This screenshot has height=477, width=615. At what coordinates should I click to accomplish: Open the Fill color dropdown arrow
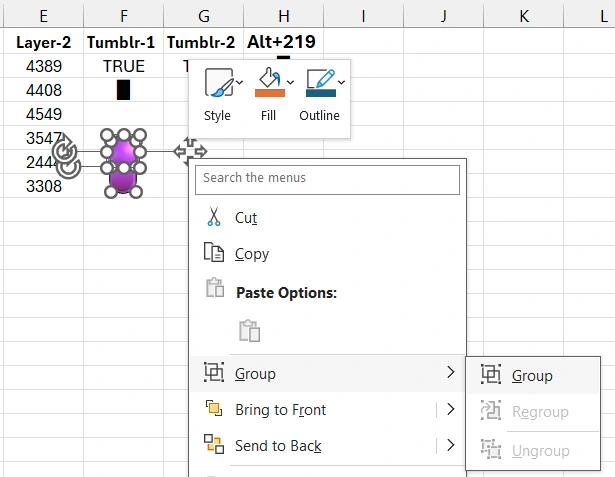[290, 82]
